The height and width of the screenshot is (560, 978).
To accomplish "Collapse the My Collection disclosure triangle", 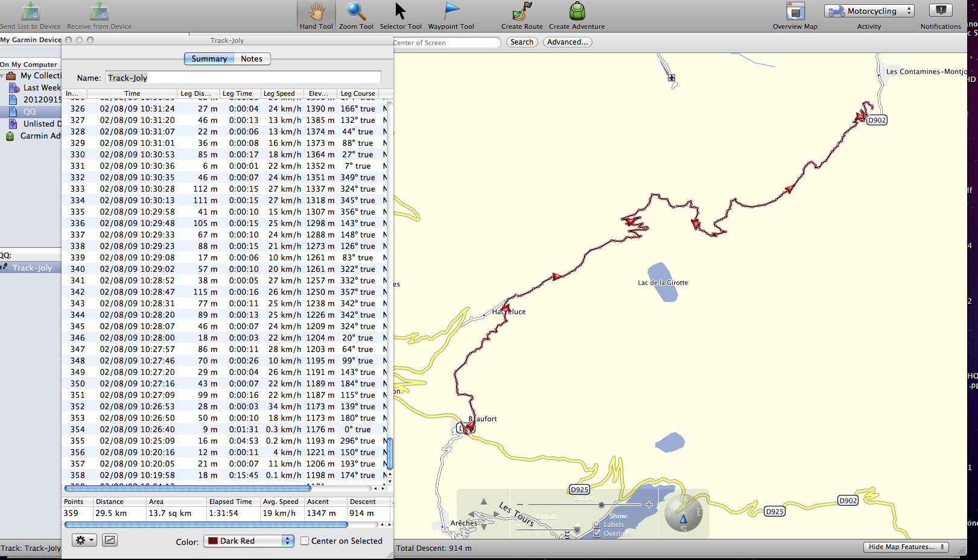I will [2, 76].
